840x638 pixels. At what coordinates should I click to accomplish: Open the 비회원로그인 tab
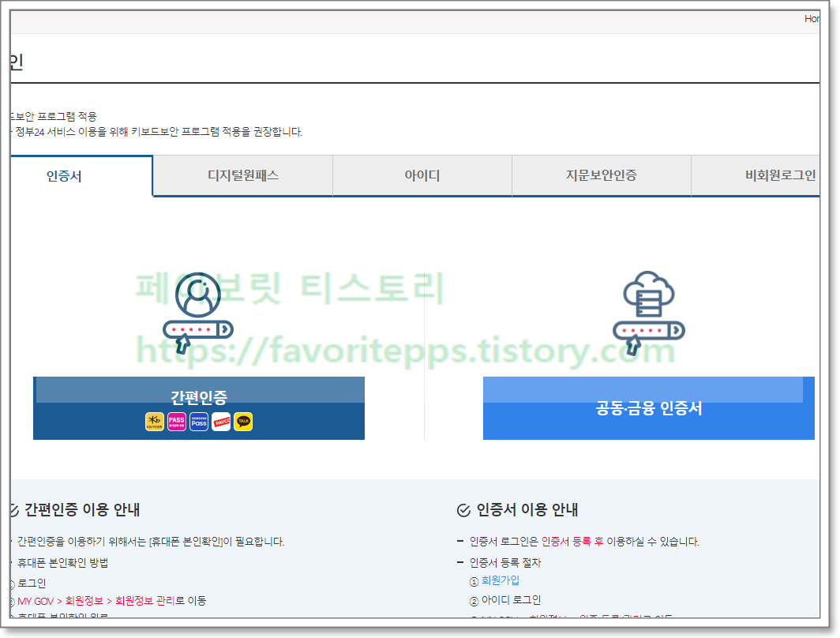(756, 176)
